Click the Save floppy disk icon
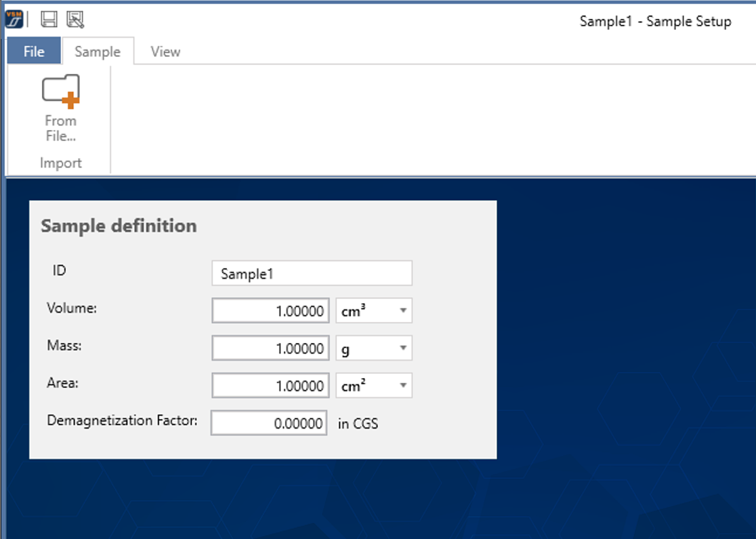The image size is (756, 539). click(49, 19)
